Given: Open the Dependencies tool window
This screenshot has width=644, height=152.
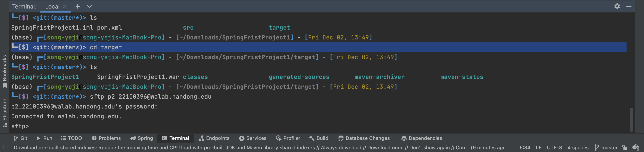Looking at the screenshot, I should click(422, 138).
